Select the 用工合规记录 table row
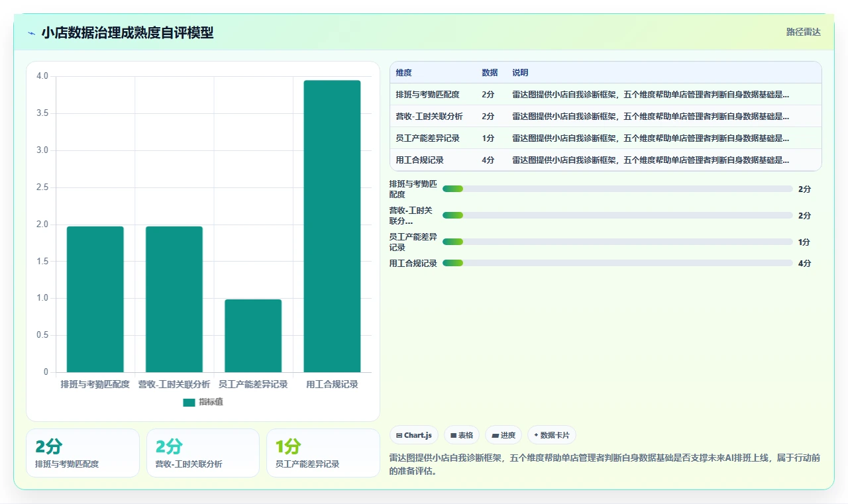This screenshot has width=848, height=504. (x=606, y=160)
